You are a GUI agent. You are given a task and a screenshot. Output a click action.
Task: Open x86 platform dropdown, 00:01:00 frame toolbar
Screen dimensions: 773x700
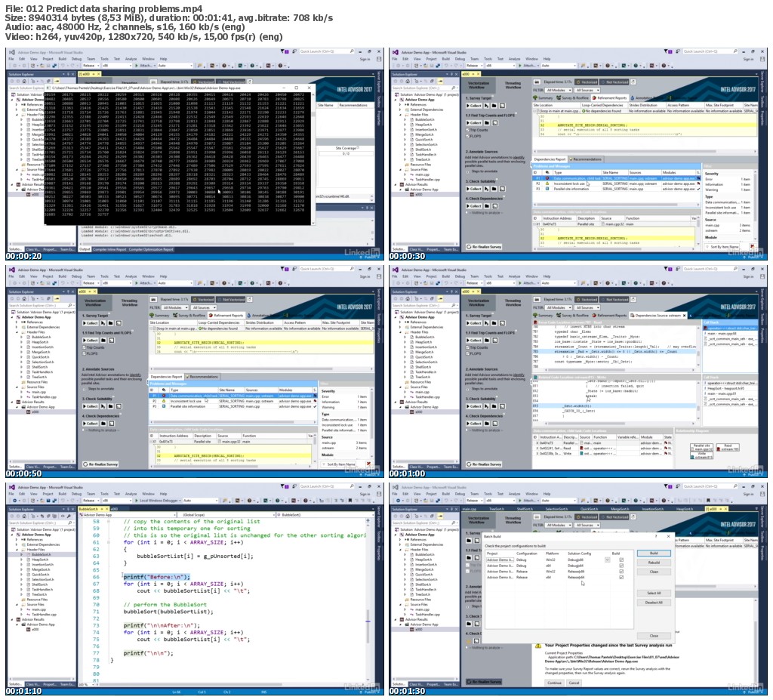(500, 283)
